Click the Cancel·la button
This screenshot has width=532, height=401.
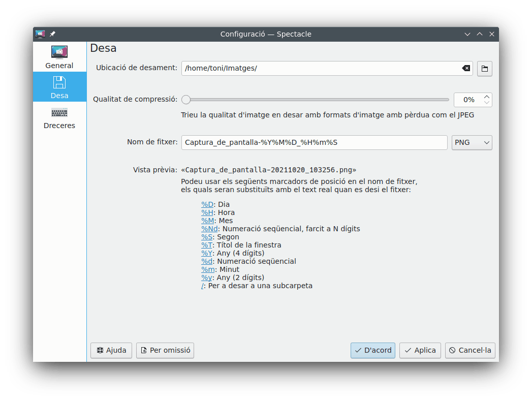[x=470, y=350]
